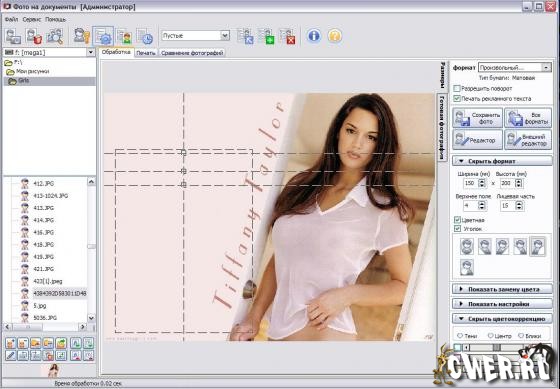This screenshot has height=389, width=560.
Task: Click the face with minus sign icon
Action: (23, 343)
